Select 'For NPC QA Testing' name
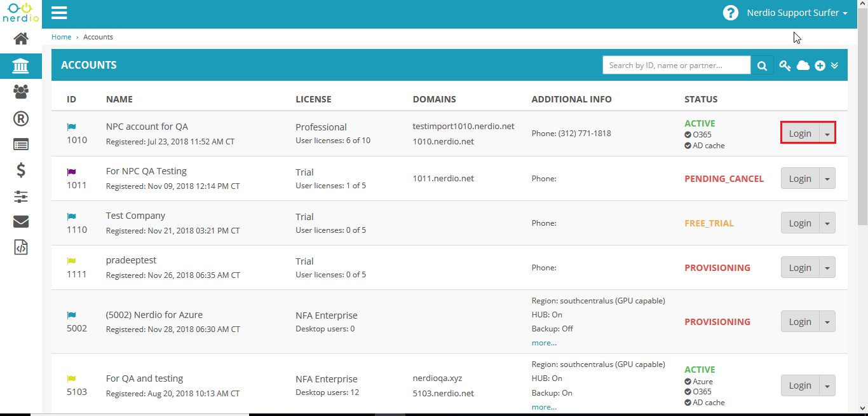 pos(146,171)
